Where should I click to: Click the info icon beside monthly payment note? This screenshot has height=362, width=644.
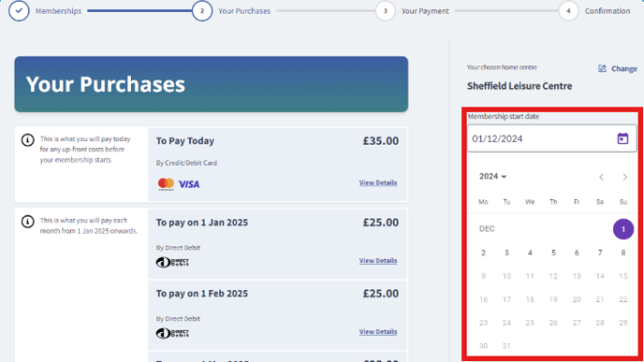coord(27,222)
